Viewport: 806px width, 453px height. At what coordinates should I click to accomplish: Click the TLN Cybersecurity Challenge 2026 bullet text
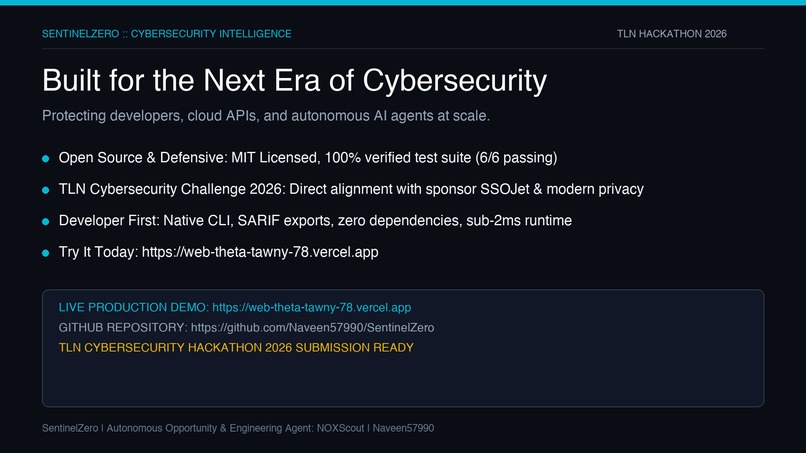351,189
